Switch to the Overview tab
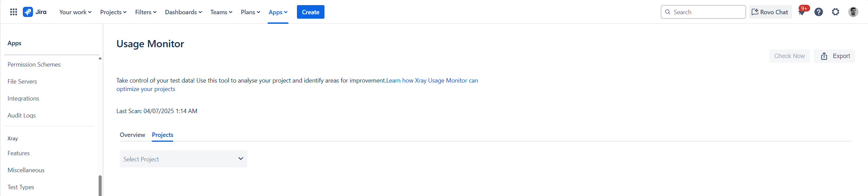The height and width of the screenshot is (196, 868). click(x=132, y=135)
